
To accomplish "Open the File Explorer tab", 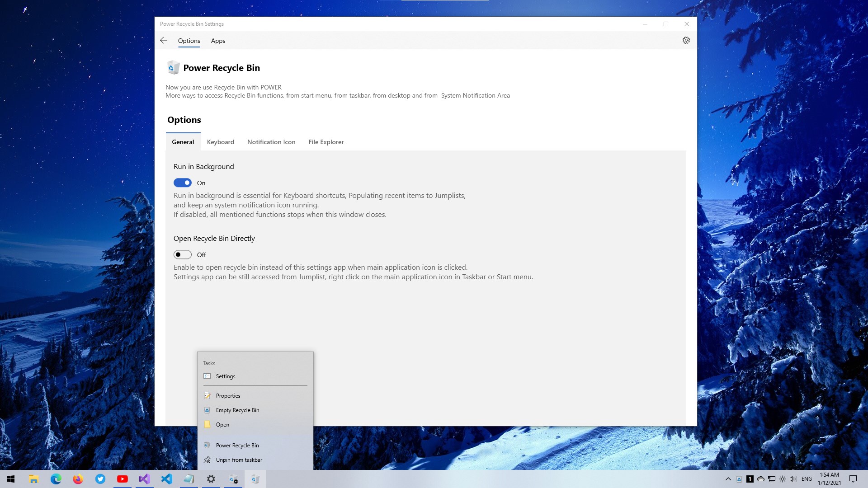I will coord(326,142).
